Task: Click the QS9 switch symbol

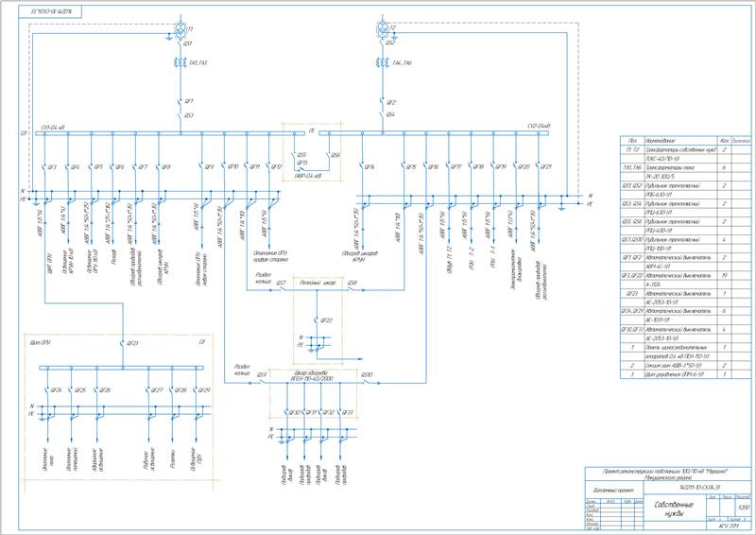Action: (263, 381)
